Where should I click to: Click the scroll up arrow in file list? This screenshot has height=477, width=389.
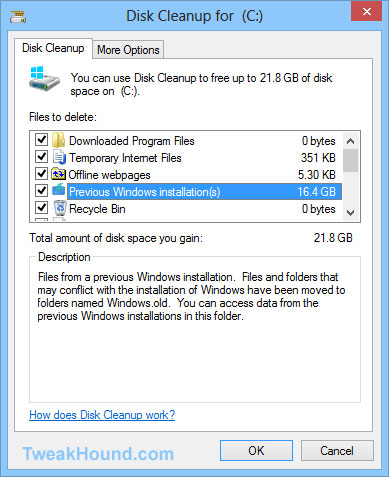[350, 141]
